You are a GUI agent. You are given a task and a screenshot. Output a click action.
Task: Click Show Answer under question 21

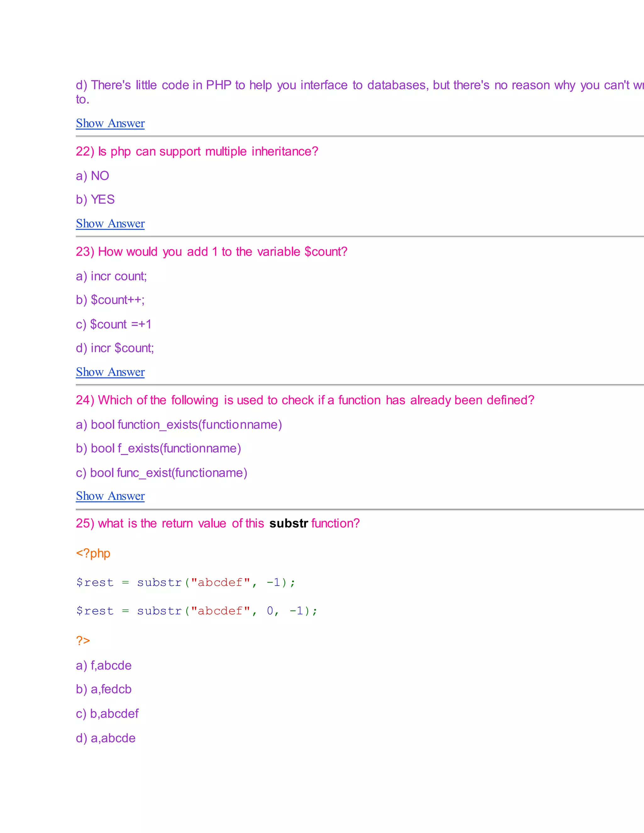(110, 124)
